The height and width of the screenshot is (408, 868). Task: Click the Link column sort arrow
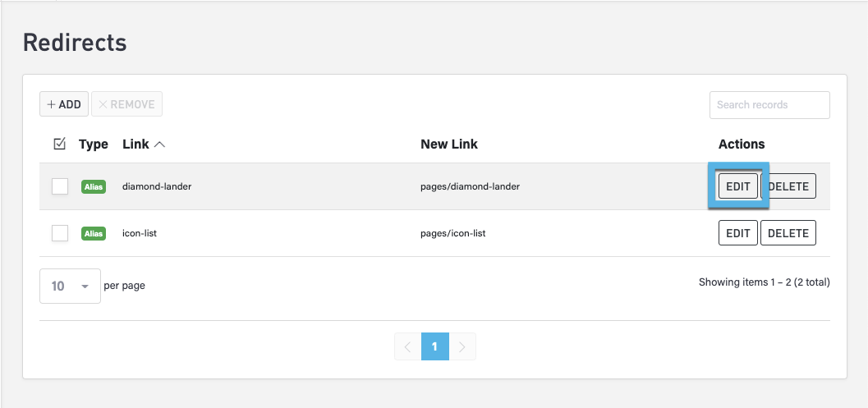pyautogui.click(x=159, y=144)
